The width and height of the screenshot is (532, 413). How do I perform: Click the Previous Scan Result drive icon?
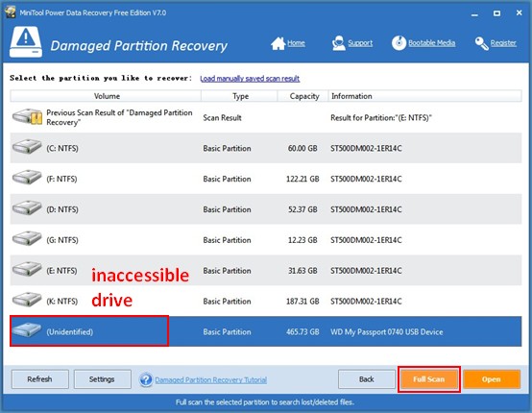(27, 116)
